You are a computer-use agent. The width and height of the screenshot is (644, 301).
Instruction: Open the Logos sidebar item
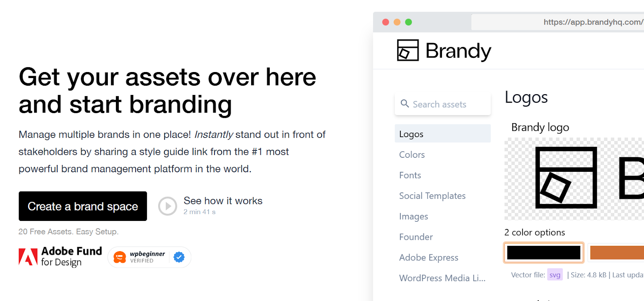click(411, 134)
